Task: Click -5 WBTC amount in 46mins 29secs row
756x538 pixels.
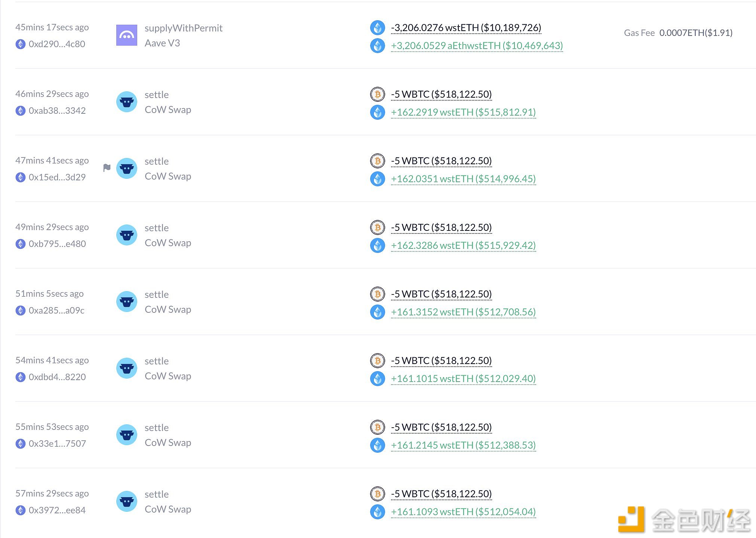Action: coord(441,94)
